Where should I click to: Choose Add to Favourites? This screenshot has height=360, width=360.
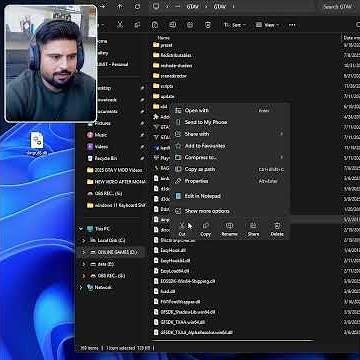(230, 146)
